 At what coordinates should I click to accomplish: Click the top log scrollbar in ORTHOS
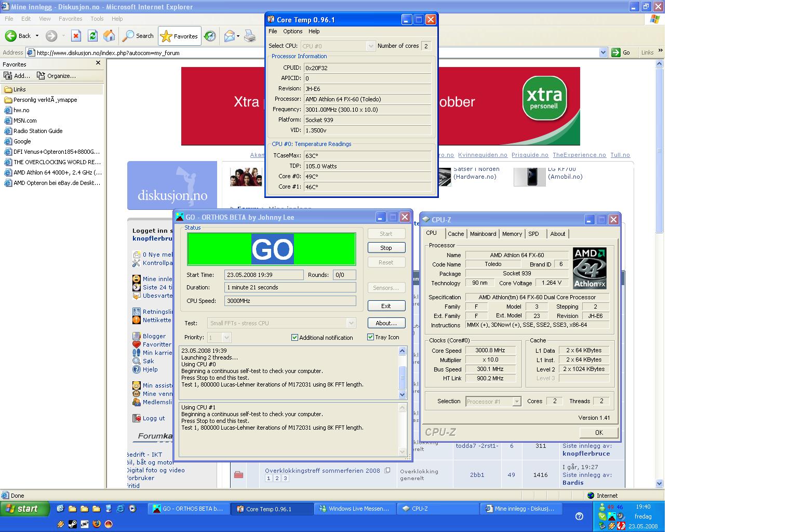coord(402,373)
